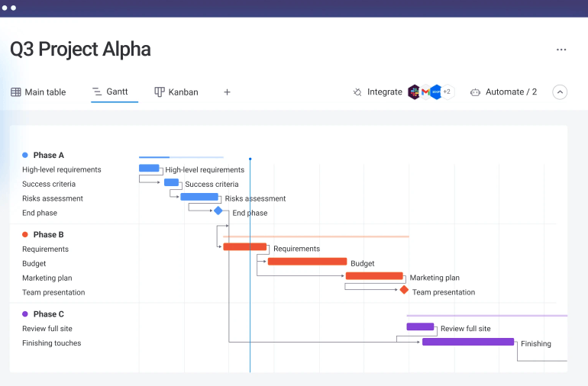Select Requirements in Phase B list
This screenshot has height=386, width=588.
(x=45, y=249)
